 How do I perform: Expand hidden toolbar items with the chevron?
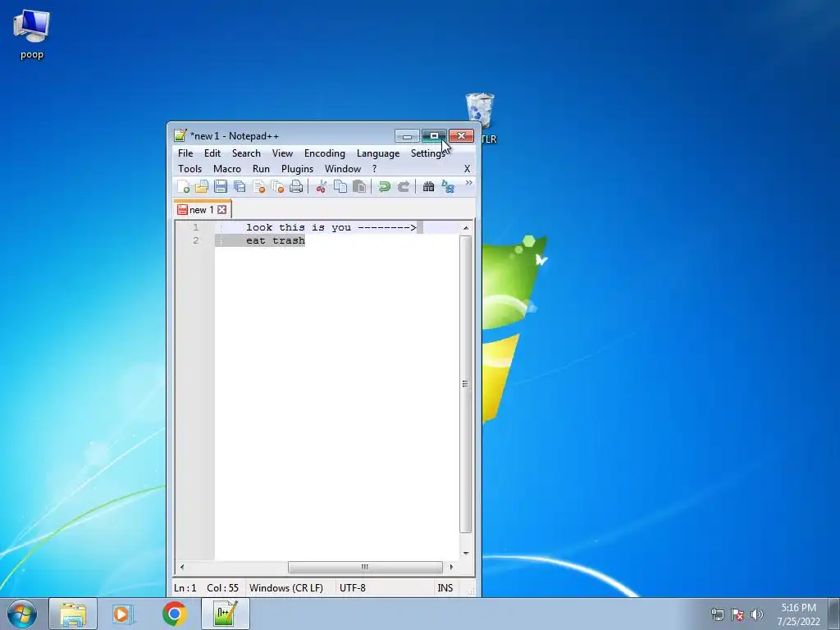468,183
